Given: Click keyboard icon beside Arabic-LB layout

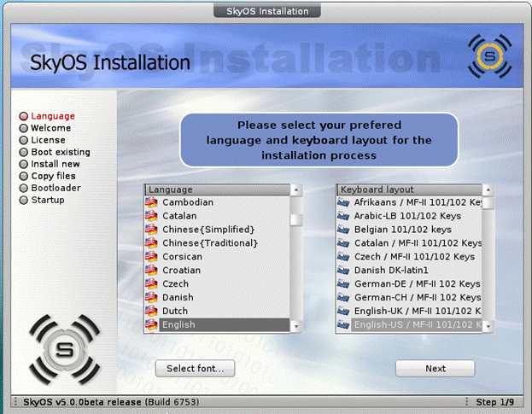Looking at the screenshot, I should (343, 216).
